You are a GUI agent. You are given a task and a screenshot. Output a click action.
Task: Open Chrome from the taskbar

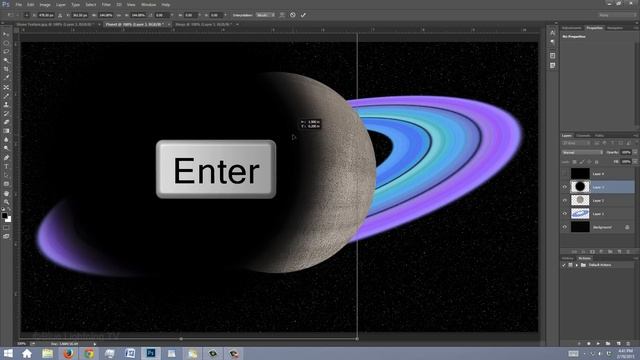point(89,353)
